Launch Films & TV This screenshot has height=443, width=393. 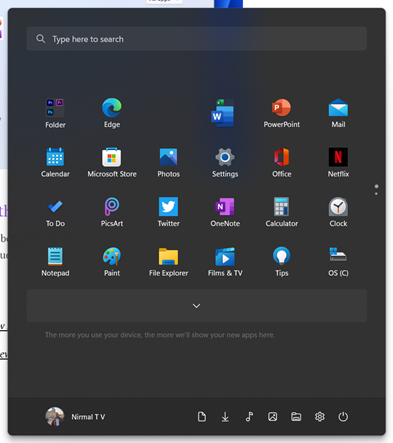coord(225,262)
